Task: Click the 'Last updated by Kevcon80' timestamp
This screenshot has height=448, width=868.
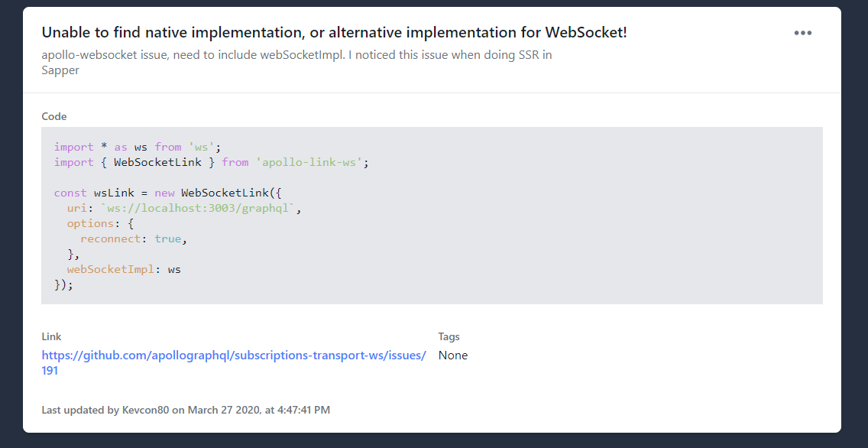Action: pos(186,410)
